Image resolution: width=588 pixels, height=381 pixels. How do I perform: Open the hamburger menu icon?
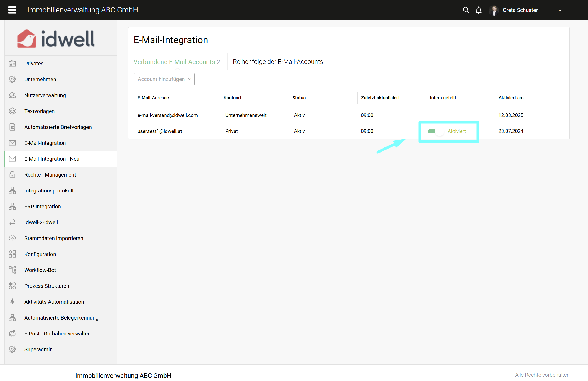(12, 10)
